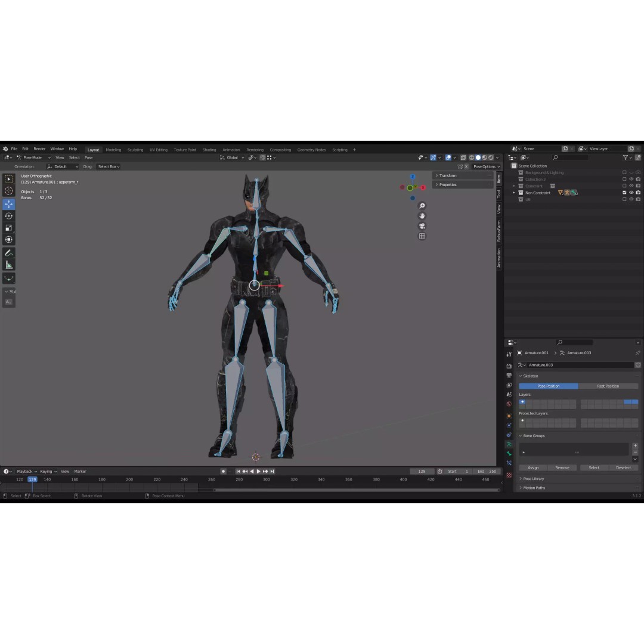The width and height of the screenshot is (644, 644).
Task: Switch to the Modeling workspace tab
Action: click(x=113, y=150)
